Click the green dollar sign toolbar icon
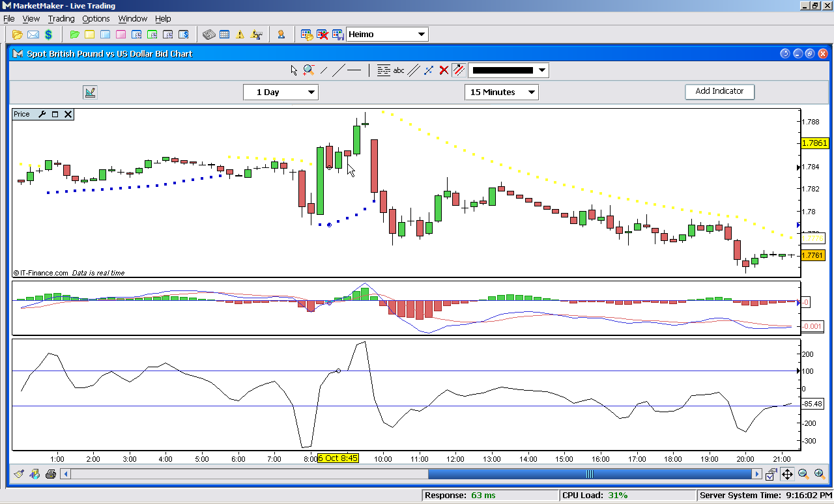This screenshot has width=834, height=504. [48, 35]
